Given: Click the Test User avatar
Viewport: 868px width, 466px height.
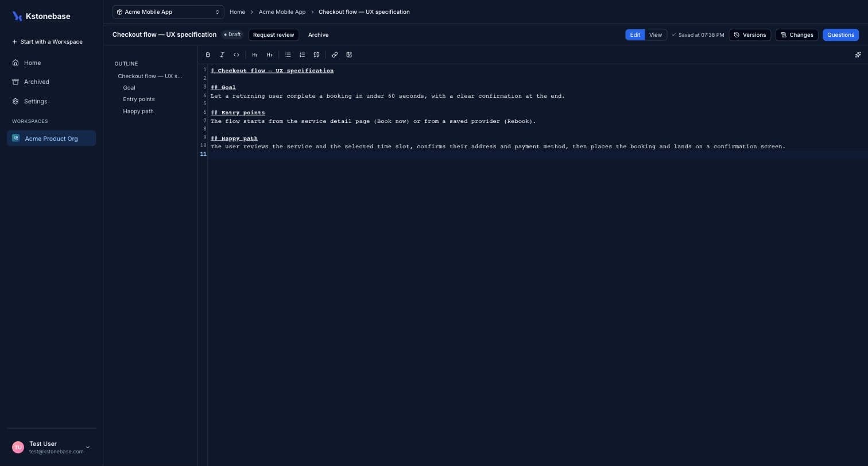Looking at the screenshot, I should pos(18,447).
